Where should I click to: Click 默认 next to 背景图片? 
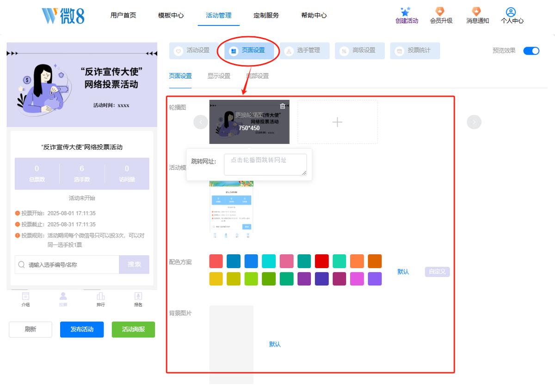pos(275,344)
